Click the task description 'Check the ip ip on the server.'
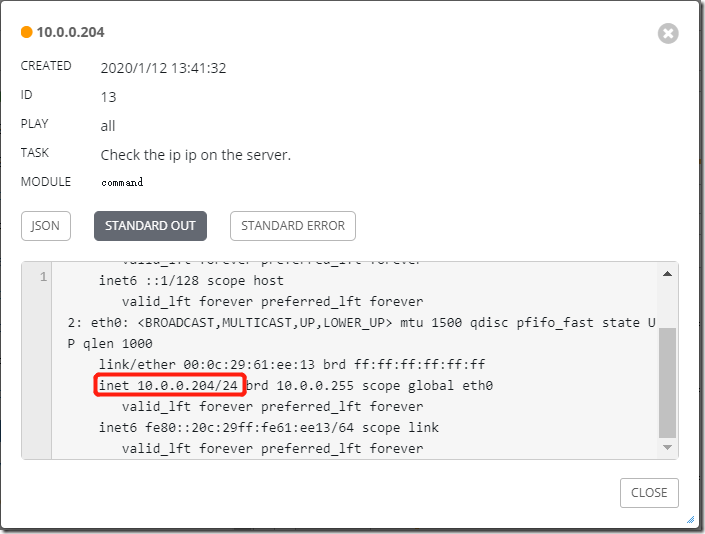Screen dimensions: 705x534 [x=196, y=155]
